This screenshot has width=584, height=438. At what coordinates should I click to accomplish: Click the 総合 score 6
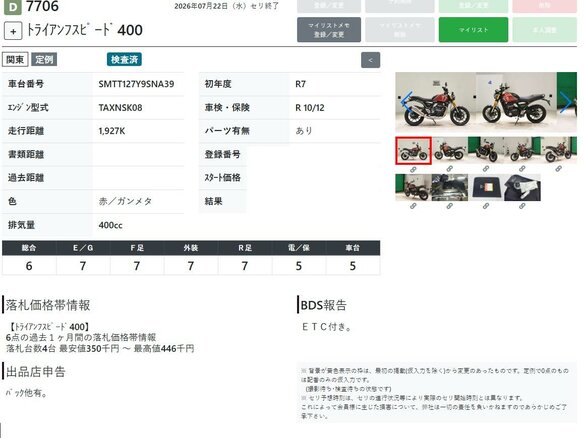click(x=29, y=266)
